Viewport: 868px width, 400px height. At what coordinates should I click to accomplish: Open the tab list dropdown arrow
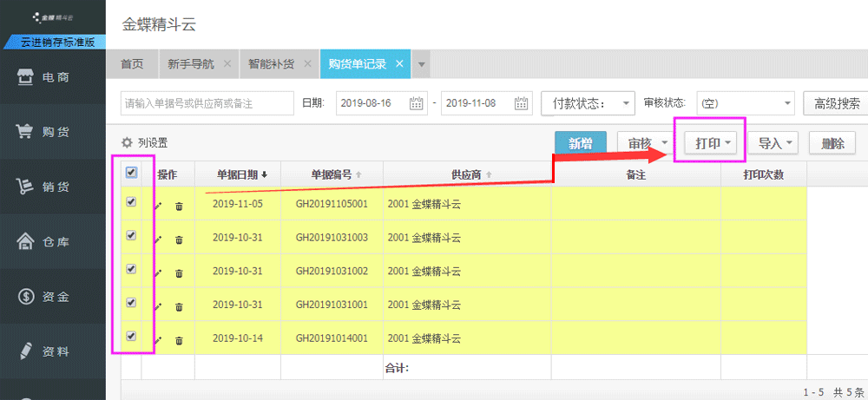point(421,64)
